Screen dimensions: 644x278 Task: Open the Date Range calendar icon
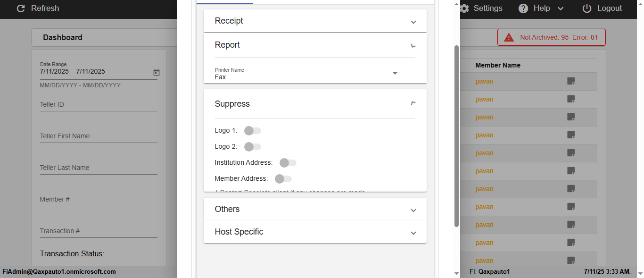click(157, 72)
